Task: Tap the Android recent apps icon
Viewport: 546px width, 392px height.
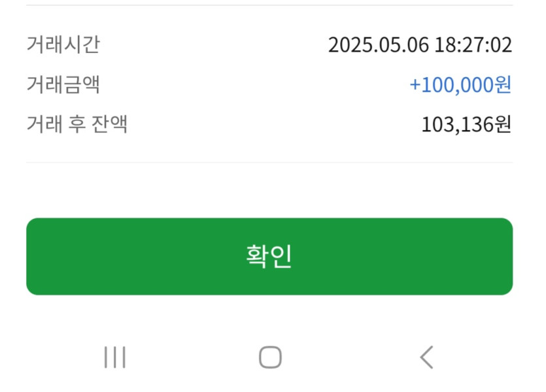Action: tap(115, 357)
